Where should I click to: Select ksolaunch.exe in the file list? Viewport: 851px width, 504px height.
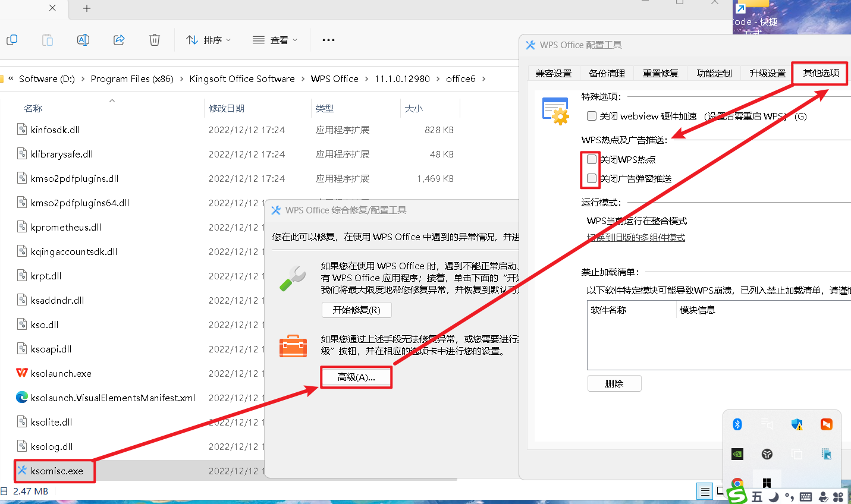(61, 373)
